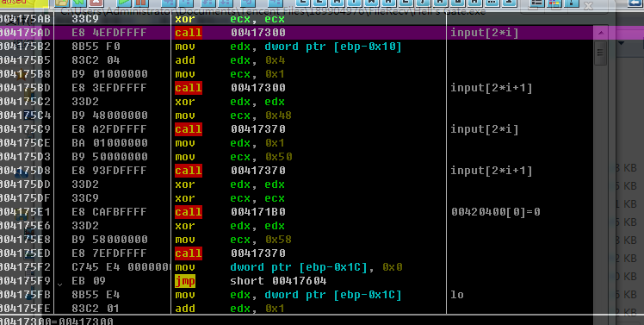The width and height of the screenshot is (644, 325).
Task: Click call 00417300 on the highlighted row
Action: click(230, 33)
